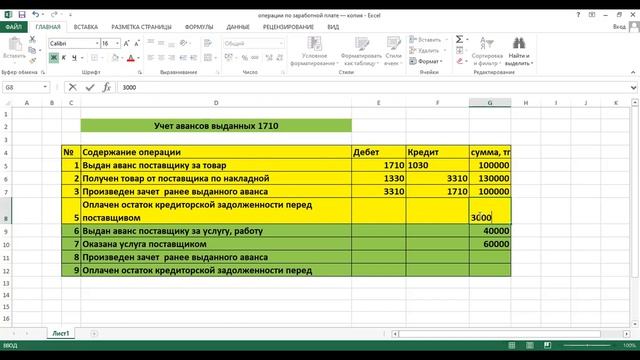Click the Fill down icon below AutoSum
The image size is (640, 360).
click(460, 50)
